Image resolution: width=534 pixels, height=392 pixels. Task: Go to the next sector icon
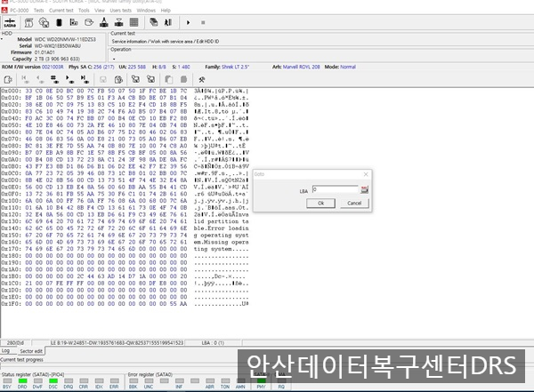click(69, 80)
